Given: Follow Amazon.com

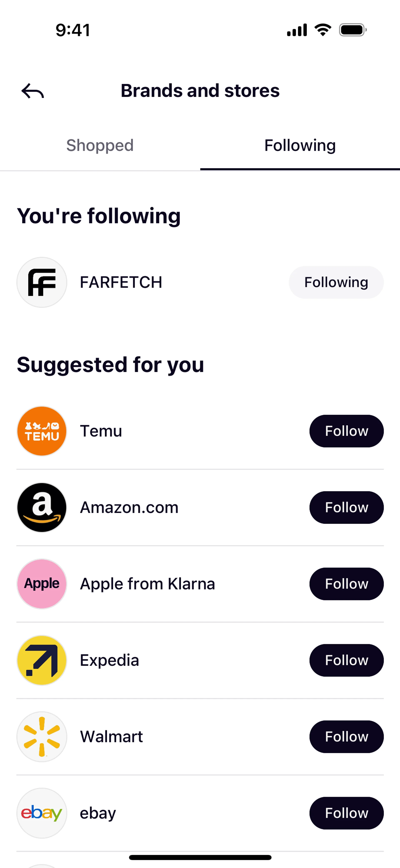Looking at the screenshot, I should (346, 507).
